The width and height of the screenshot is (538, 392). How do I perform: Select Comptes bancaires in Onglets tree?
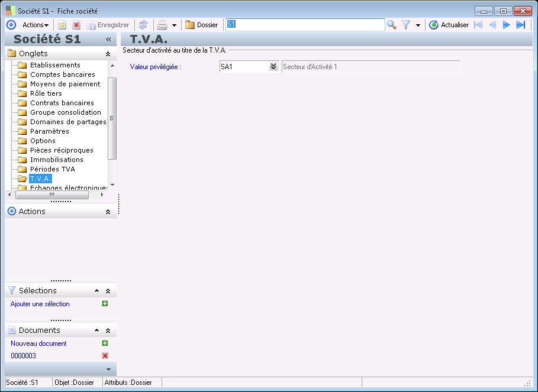point(62,74)
